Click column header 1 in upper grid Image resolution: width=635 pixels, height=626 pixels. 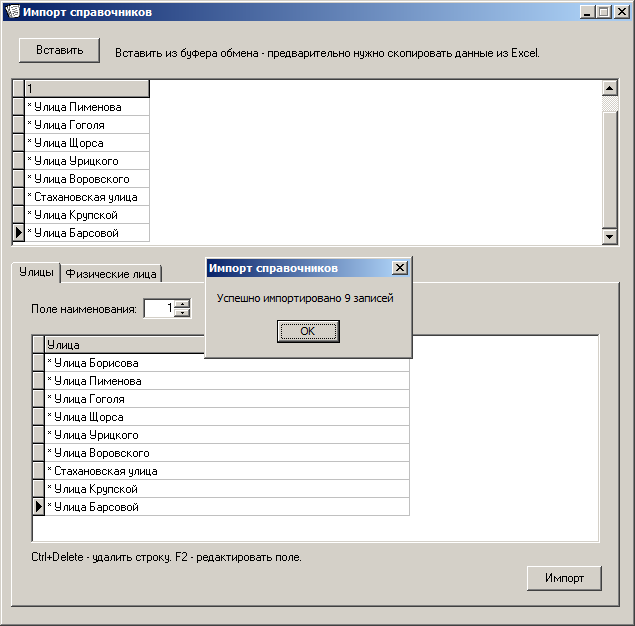click(x=87, y=89)
